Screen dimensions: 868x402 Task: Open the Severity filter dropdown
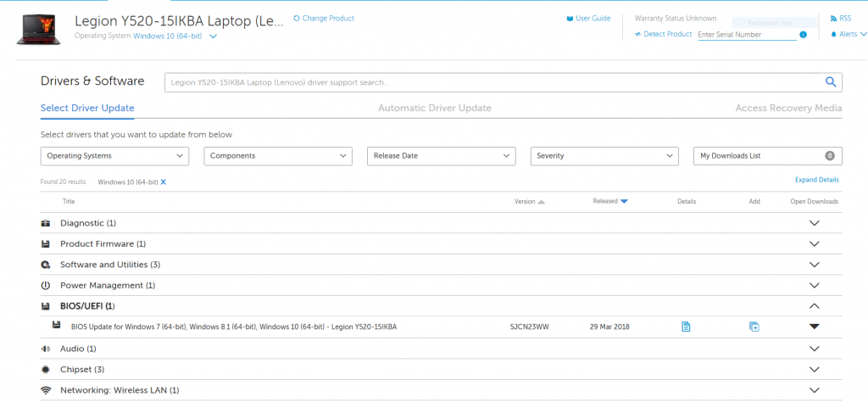coord(604,156)
